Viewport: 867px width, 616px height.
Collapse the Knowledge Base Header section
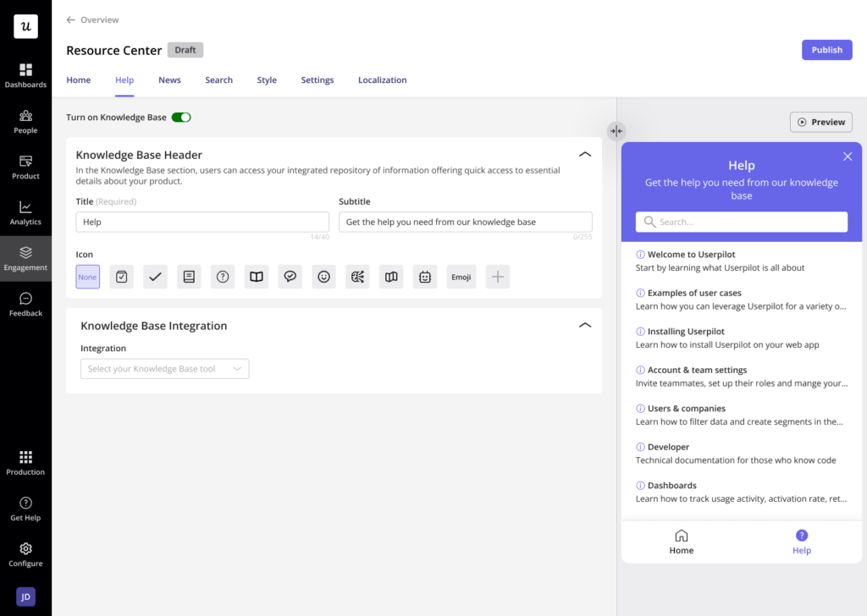[585, 154]
